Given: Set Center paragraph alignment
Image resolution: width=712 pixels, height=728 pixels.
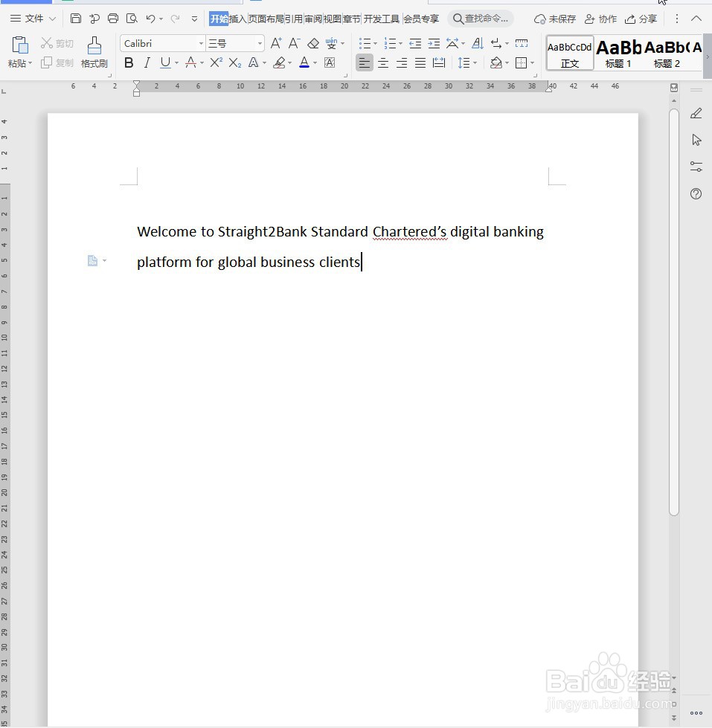Looking at the screenshot, I should coord(383,62).
